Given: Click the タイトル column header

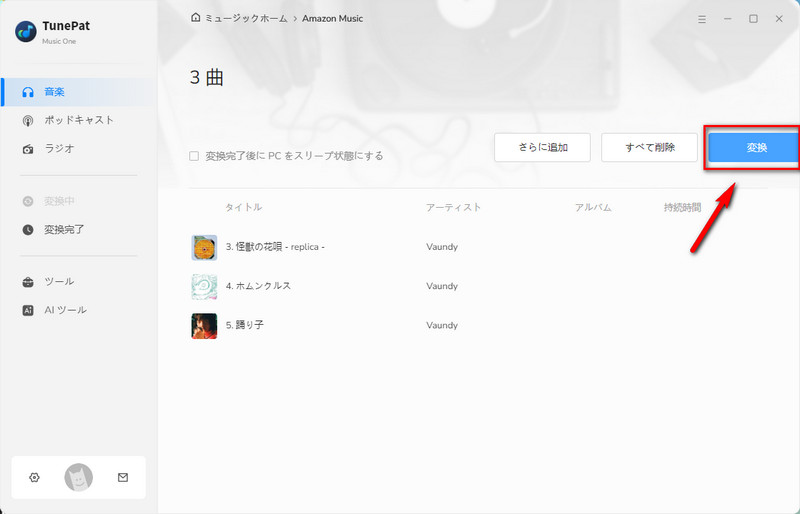Looking at the screenshot, I should click(x=243, y=207).
